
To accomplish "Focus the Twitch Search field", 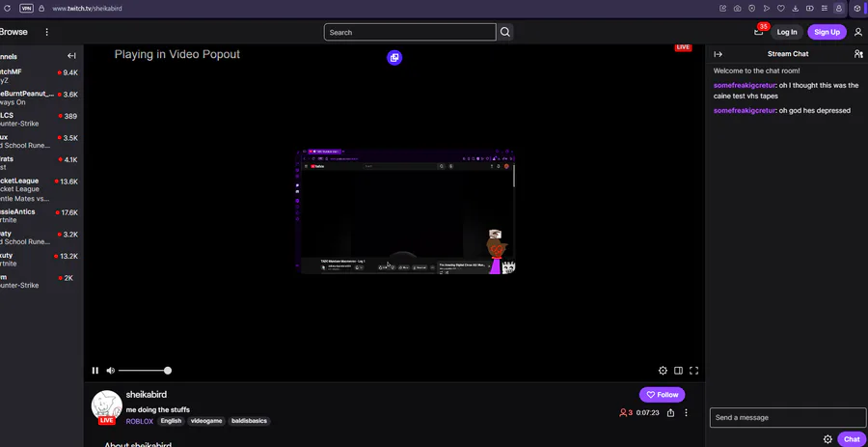I will coord(410,32).
